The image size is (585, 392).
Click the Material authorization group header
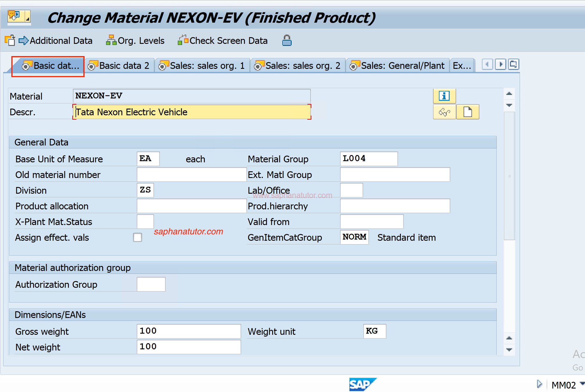point(253,268)
